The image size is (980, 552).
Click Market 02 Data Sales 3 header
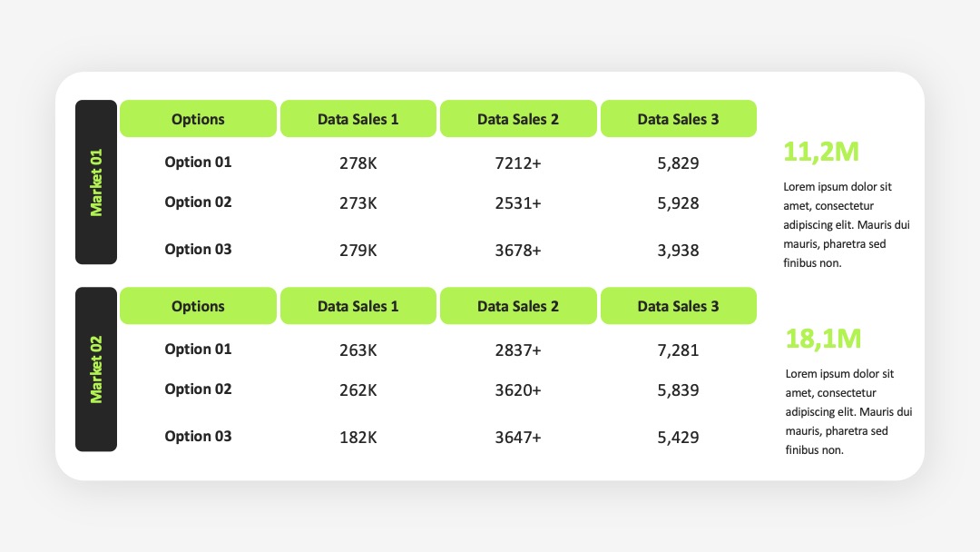pyautogui.click(x=678, y=306)
